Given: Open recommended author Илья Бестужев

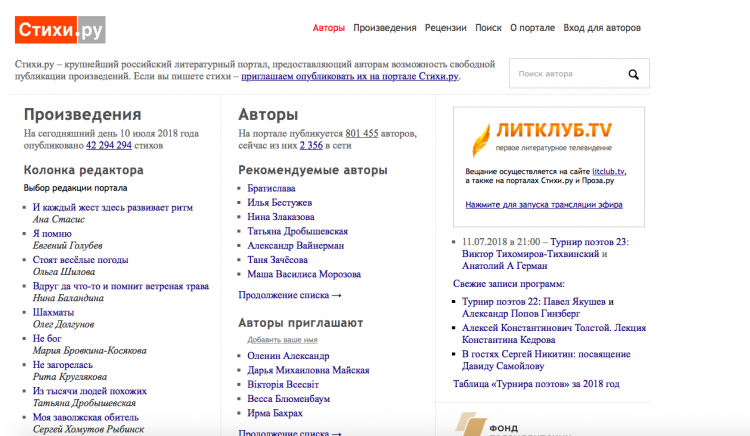Looking at the screenshot, I should pos(279,203).
